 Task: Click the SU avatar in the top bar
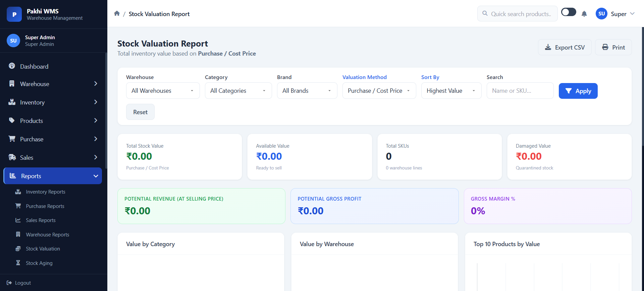[601, 14]
